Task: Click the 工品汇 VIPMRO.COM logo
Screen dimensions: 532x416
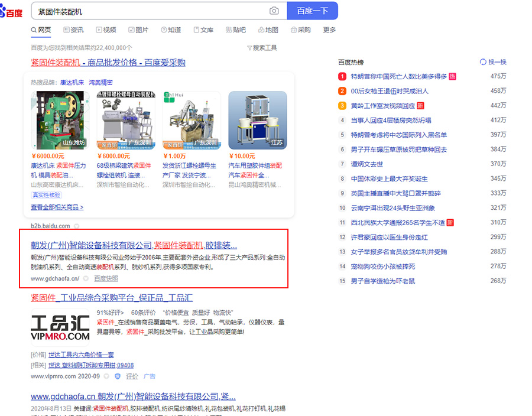Action: point(60,327)
